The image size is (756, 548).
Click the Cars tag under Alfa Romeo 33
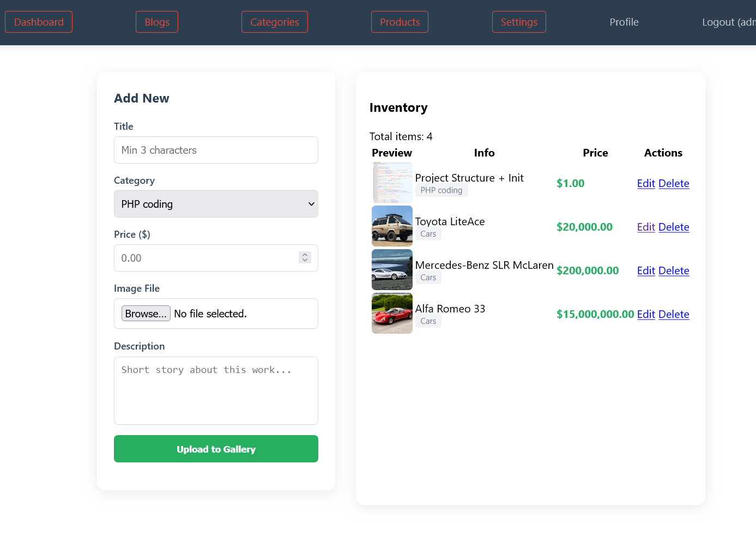(428, 321)
